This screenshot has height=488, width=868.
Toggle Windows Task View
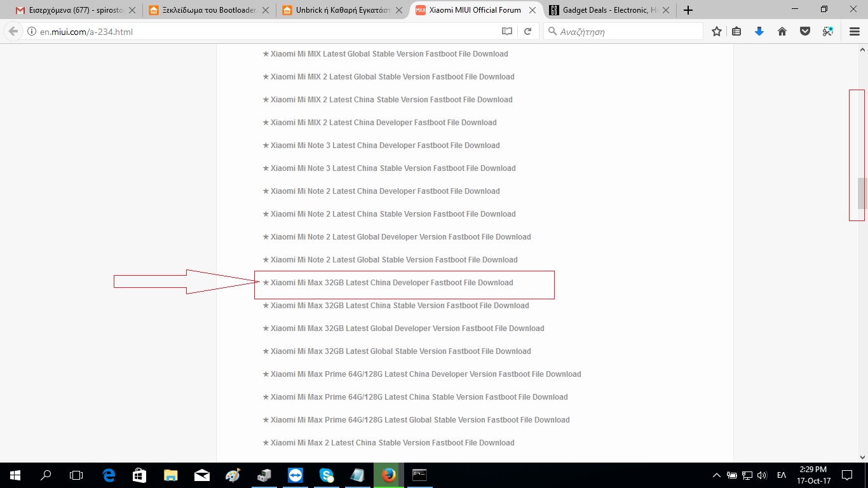pyautogui.click(x=76, y=475)
